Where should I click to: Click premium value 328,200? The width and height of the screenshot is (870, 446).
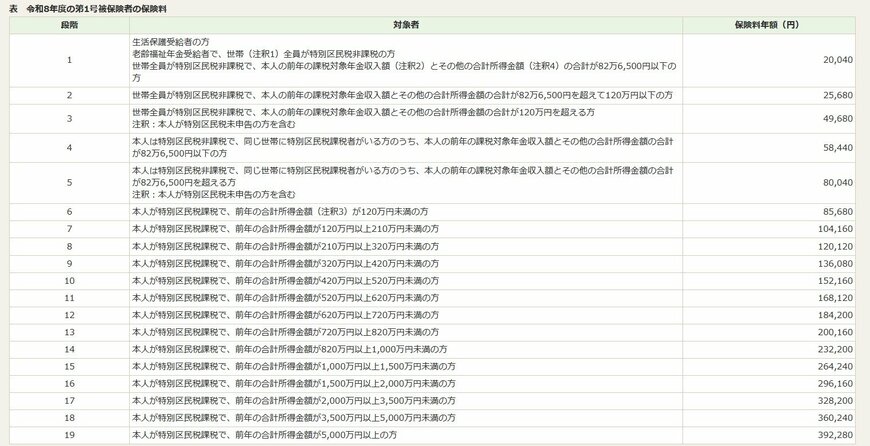pyautogui.click(x=836, y=401)
